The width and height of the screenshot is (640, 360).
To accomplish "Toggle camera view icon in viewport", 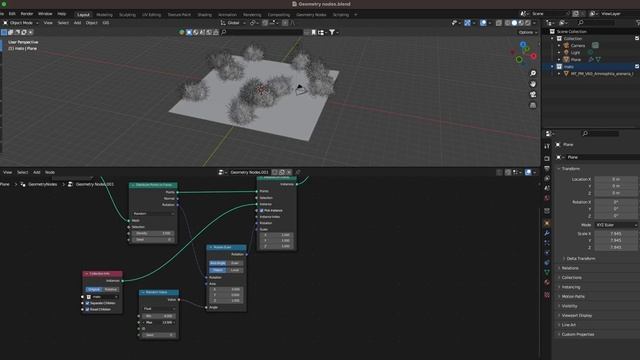I will pyautogui.click(x=533, y=95).
